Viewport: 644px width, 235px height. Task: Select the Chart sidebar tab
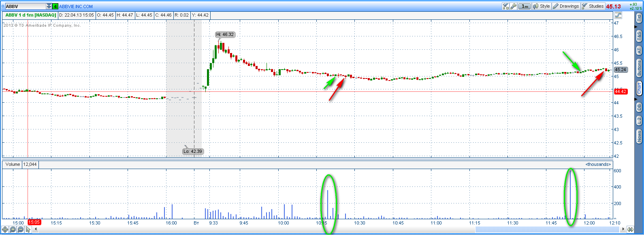(x=639, y=89)
